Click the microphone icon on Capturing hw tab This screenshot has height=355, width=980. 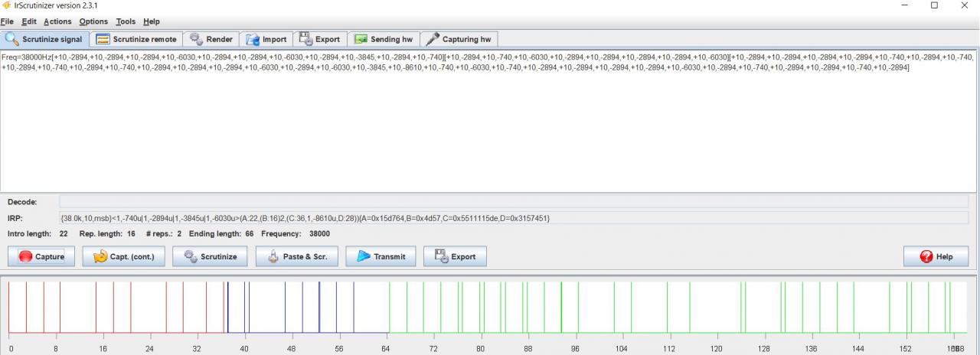pyautogui.click(x=433, y=39)
